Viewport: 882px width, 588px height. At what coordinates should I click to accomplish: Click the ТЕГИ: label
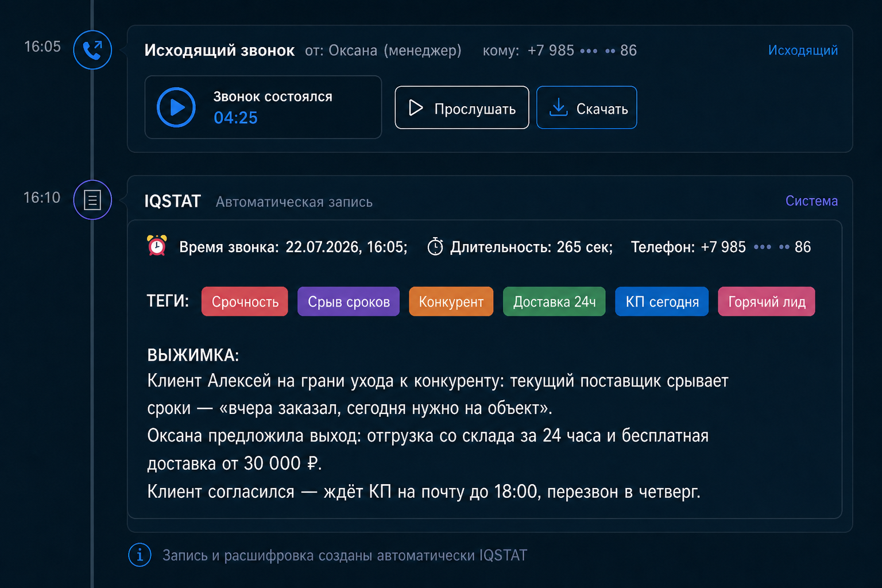[168, 301]
